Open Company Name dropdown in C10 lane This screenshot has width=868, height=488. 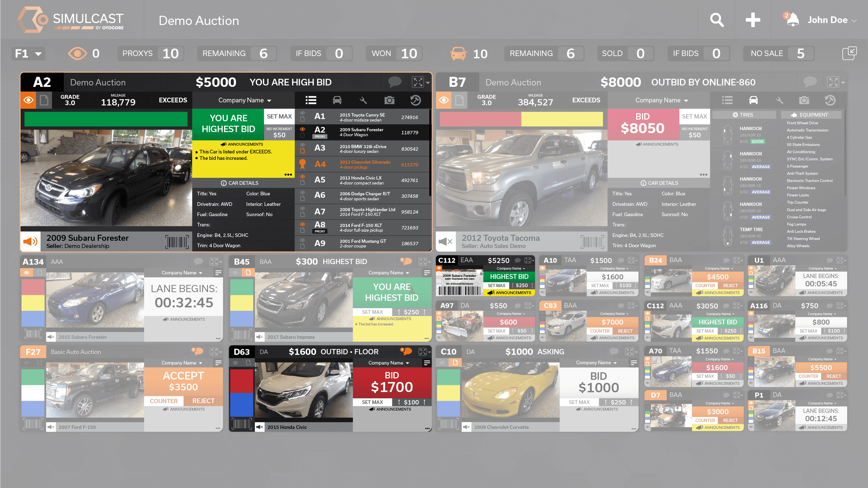596,363
